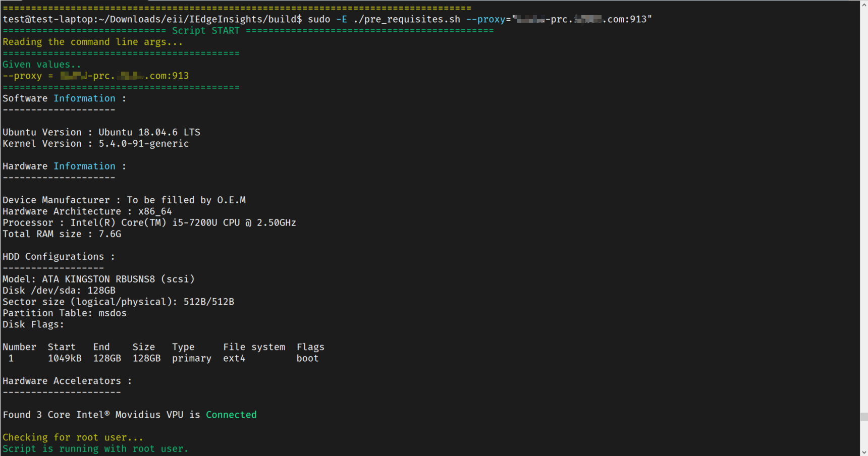Screen dimensions: 868x456
Task: Click 'Reading the command line args...' line
Action: (93, 42)
